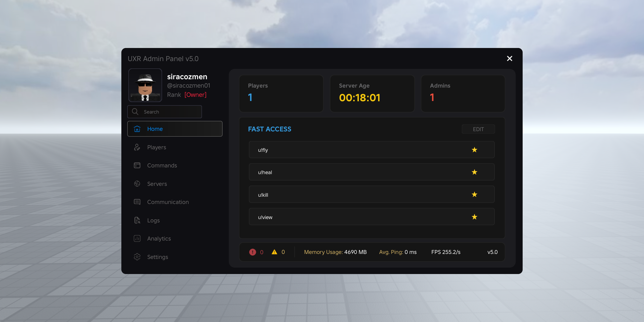Image resolution: width=644 pixels, height=322 pixels.
Task: Toggle the star for u!heal
Action: (474, 172)
